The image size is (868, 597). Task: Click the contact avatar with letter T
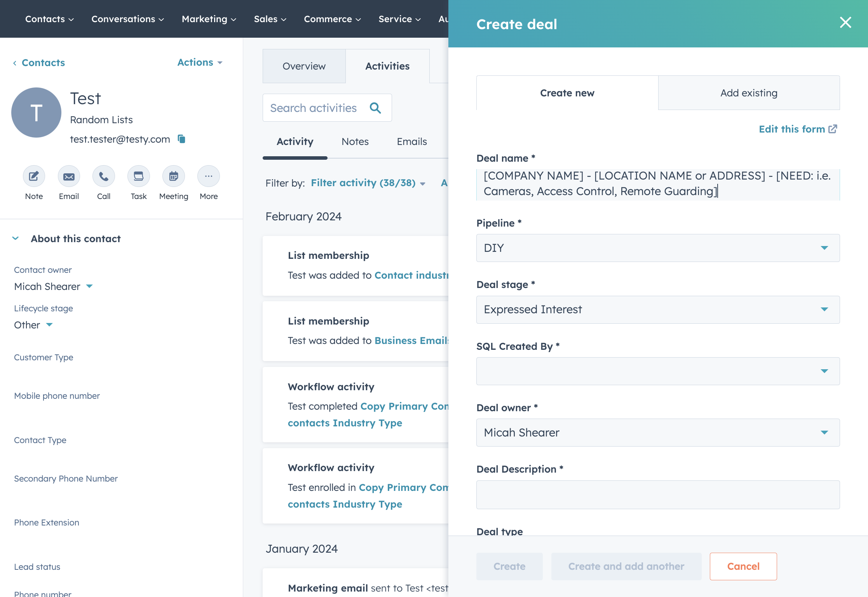[36, 112]
